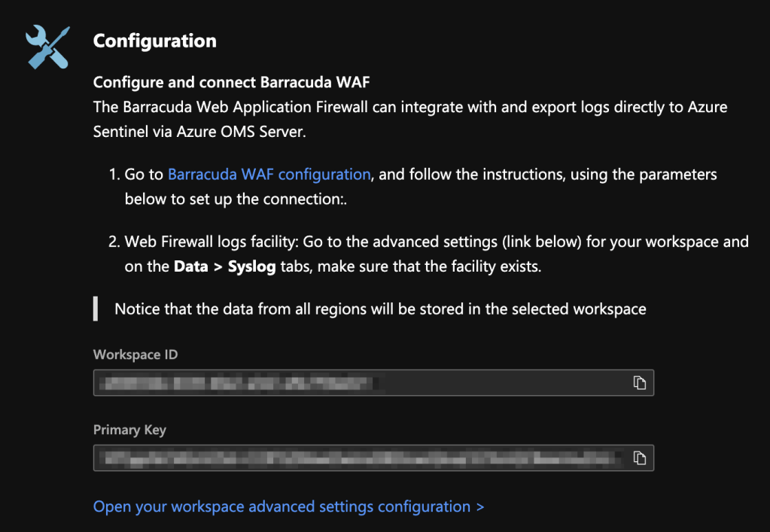Open the Barracuda WAF configuration link
Screen dimensions: 770x532
[269, 175]
